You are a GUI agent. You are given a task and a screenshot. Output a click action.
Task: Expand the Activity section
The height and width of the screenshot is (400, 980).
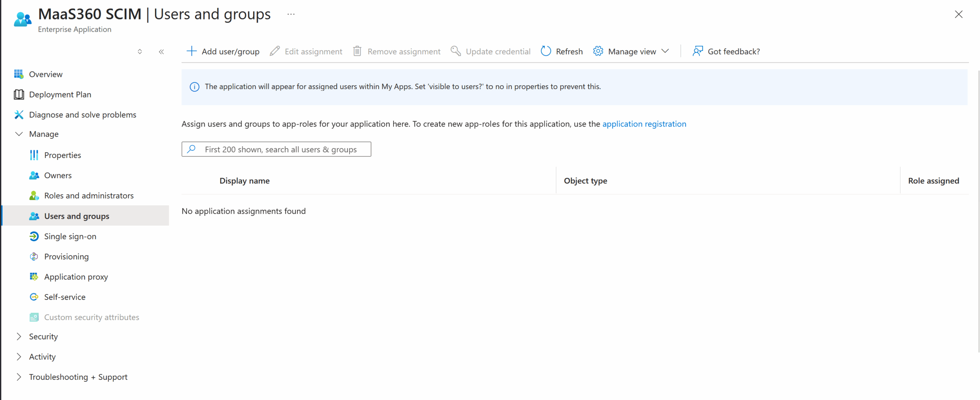tap(19, 357)
